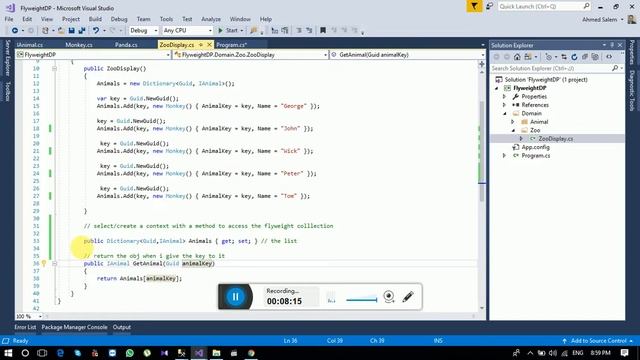640x360 pixels.
Task: Open the Output panel tab
Action: click(x=122, y=327)
